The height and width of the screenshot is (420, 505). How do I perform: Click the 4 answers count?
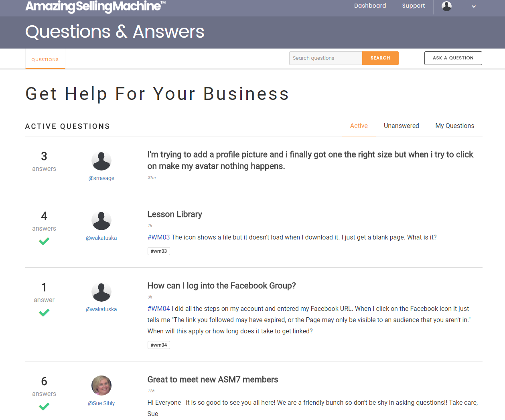click(44, 221)
